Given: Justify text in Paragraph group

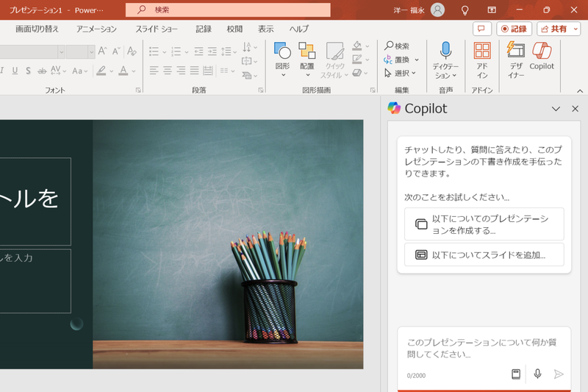Looking at the screenshot, I should (194, 70).
